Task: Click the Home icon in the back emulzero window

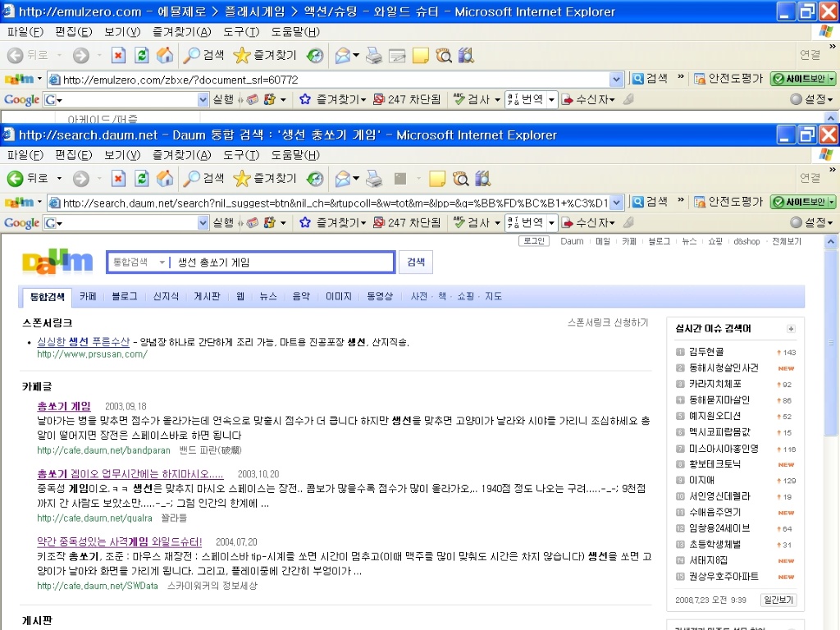Action: pyautogui.click(x=165, y=55)
